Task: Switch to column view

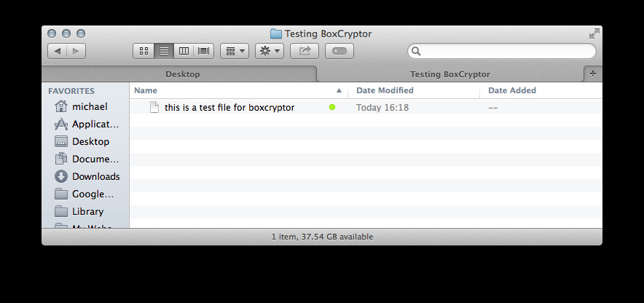Action: [184, 51]
